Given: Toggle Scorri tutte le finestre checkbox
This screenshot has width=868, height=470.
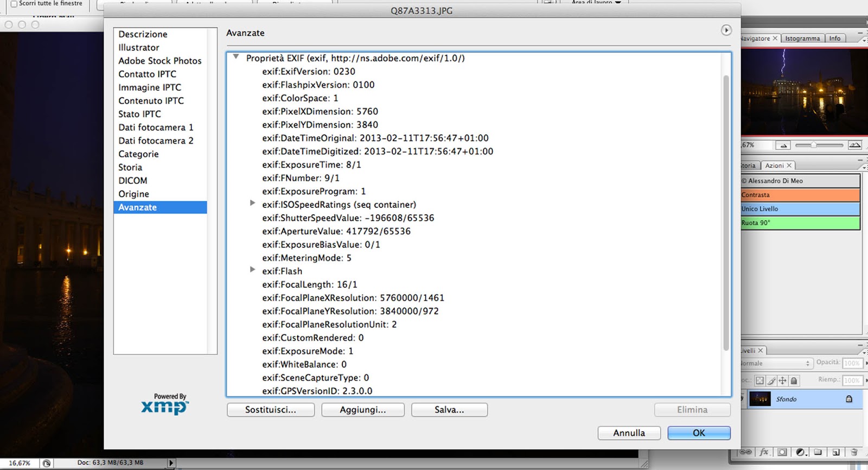Looking at the screenshot, I should (14, 4).
